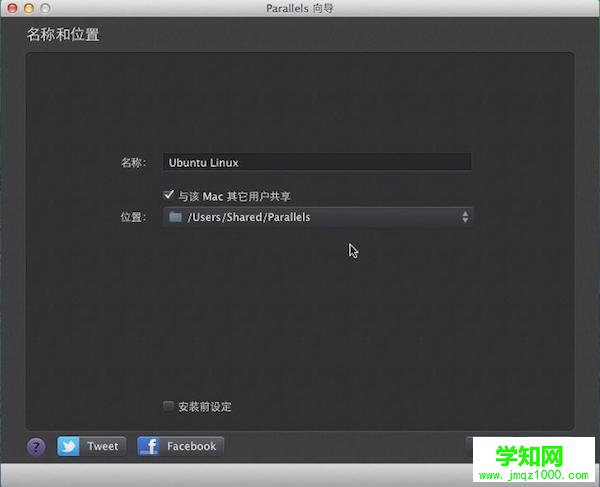
Task: Click the Tweet button
Action: click(x=91, y=446)
